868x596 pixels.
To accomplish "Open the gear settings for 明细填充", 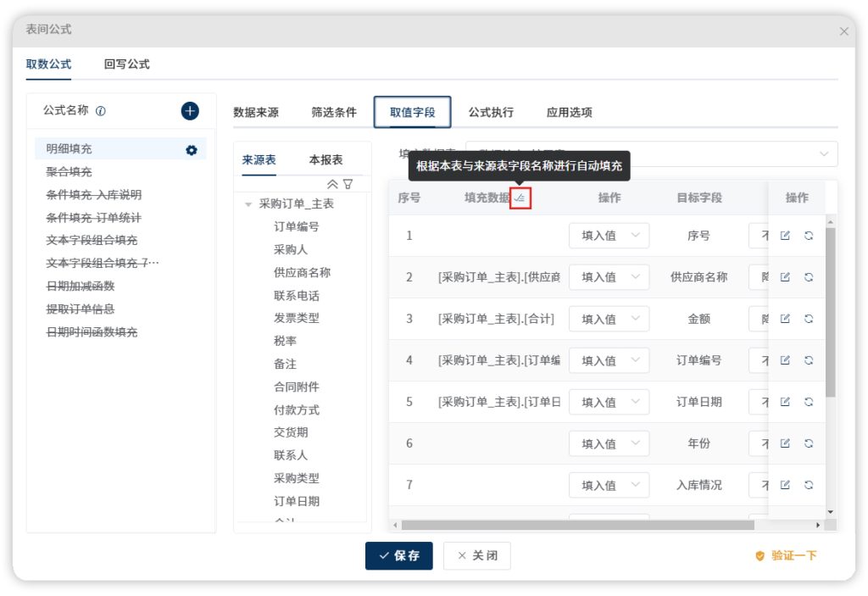I will click(192, 150).
